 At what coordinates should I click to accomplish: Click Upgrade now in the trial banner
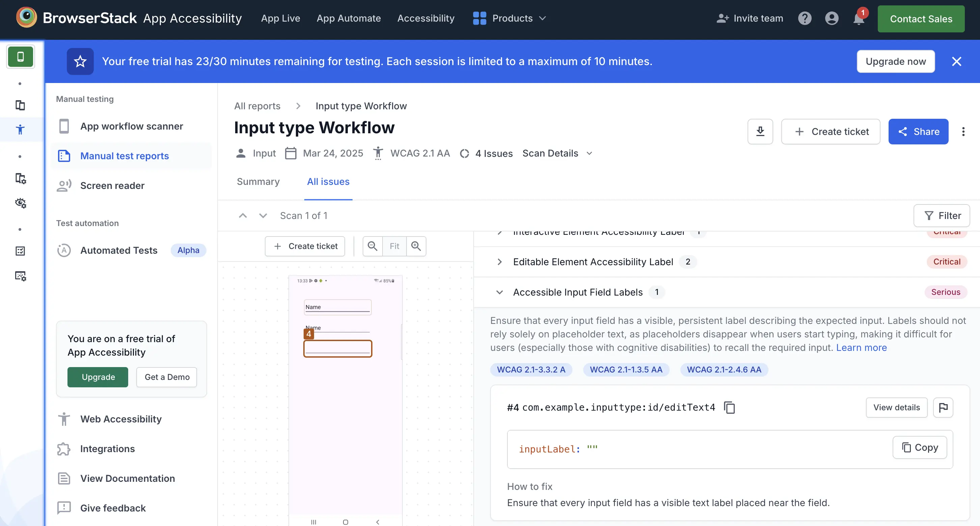click(896, 61)
